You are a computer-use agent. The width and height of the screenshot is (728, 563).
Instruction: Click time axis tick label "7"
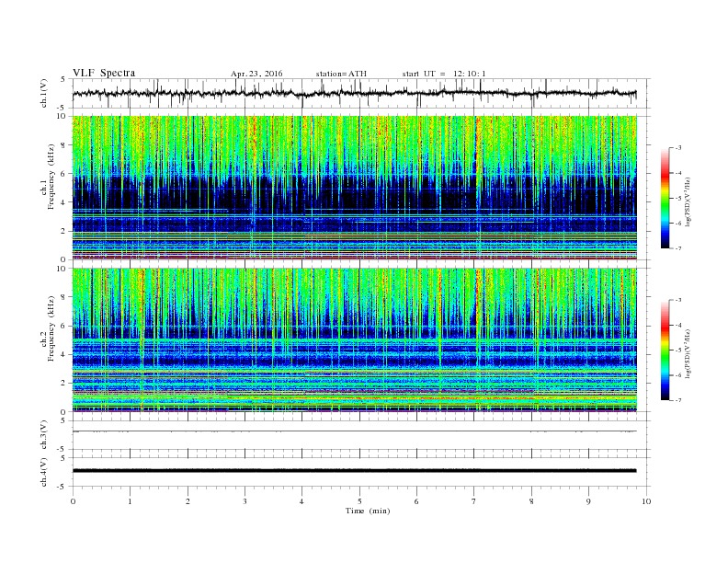(x=474, y=501)
